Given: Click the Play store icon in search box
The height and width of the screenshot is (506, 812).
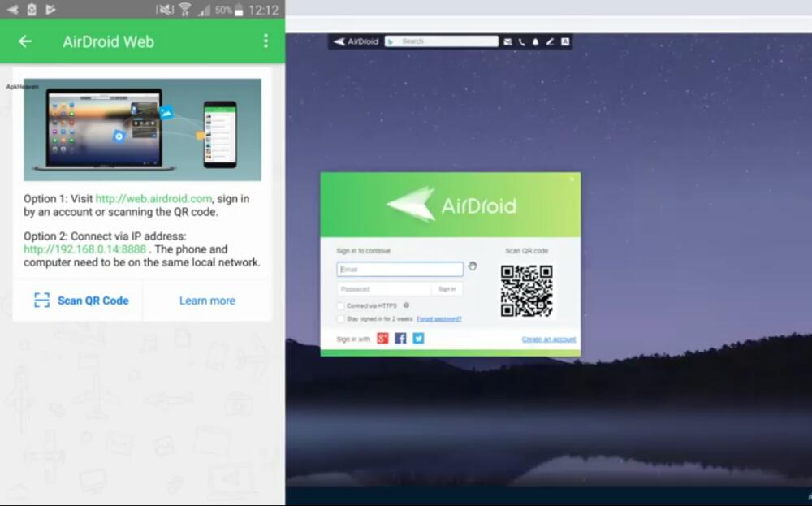Looking at the screenshot, I should click(391, 41).
